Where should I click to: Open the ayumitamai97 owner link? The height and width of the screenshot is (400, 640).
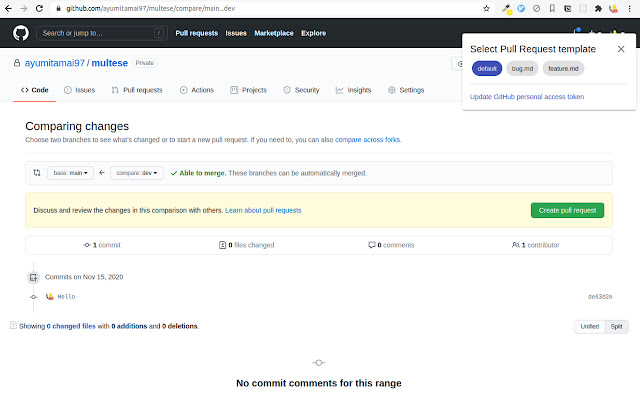click(x=55, y=63)
